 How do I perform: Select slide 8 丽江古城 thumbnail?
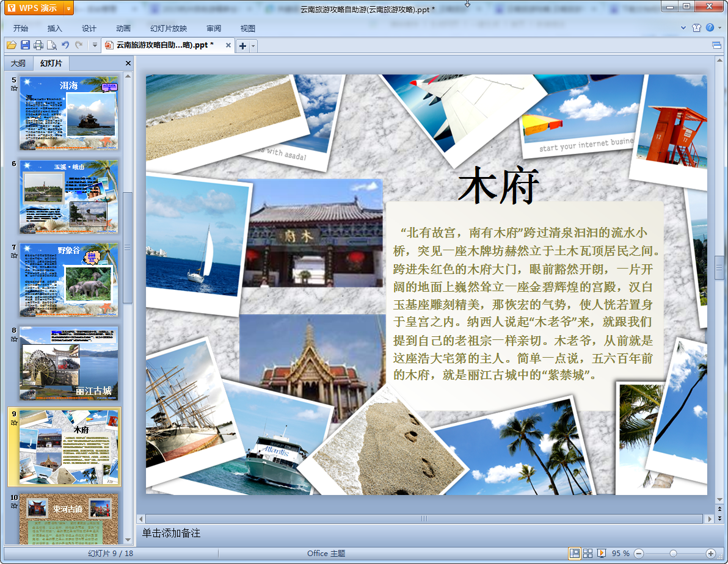click(x=69, y=363)
